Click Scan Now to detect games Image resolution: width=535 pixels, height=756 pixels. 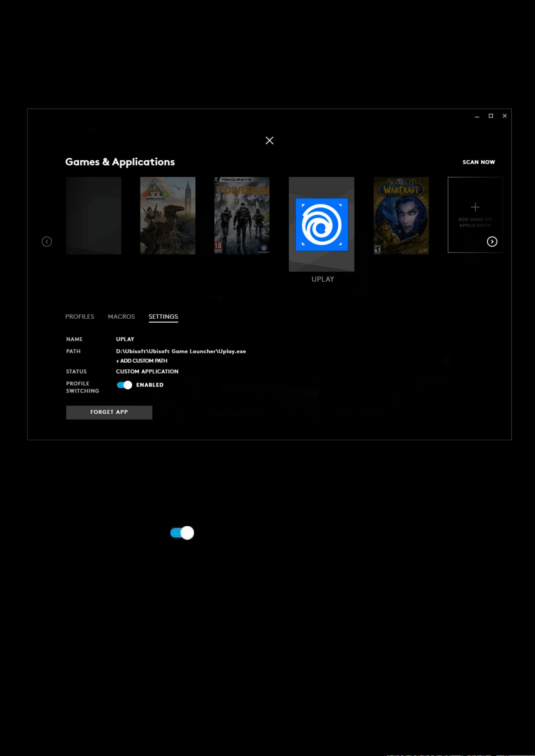click(x=478, y=162)
